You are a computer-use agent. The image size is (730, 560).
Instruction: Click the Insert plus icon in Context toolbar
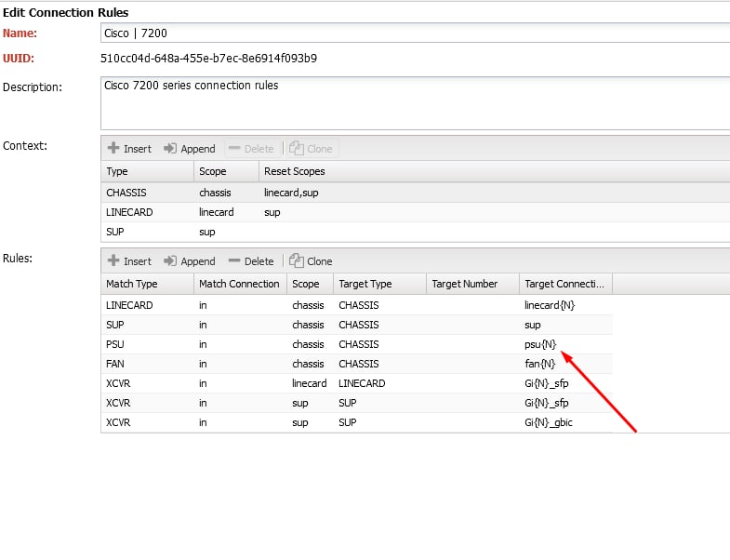113,148
